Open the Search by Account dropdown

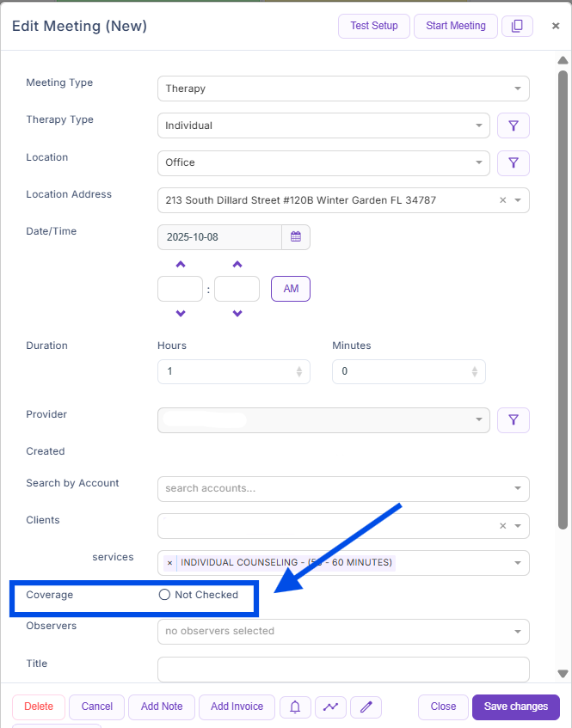click(x=343, y=488)
